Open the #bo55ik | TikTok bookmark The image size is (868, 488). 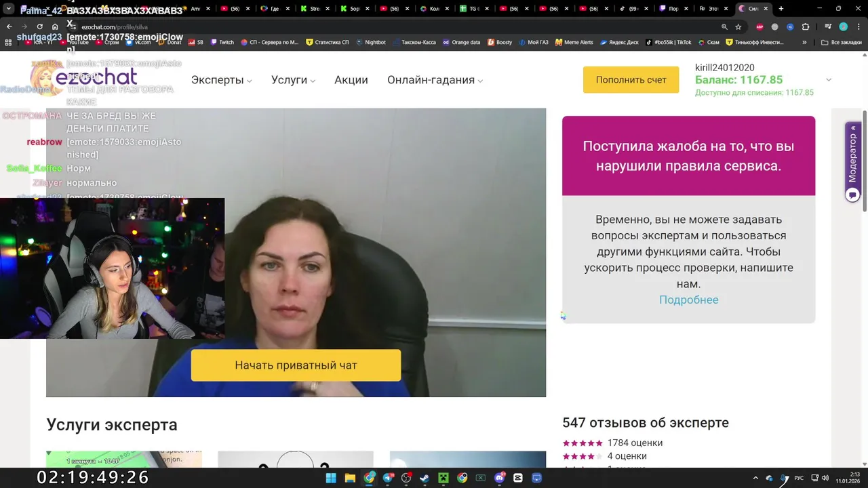tap(668, 42)
